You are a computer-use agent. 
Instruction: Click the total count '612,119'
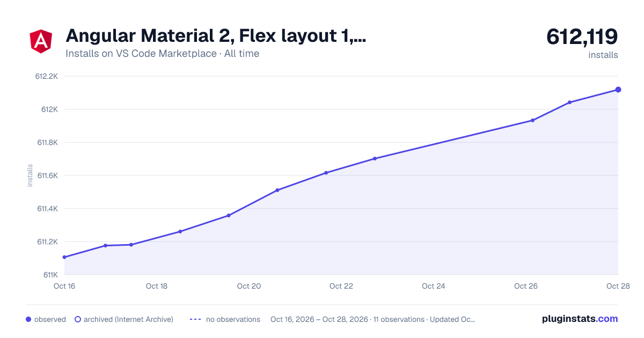[582, 36]
